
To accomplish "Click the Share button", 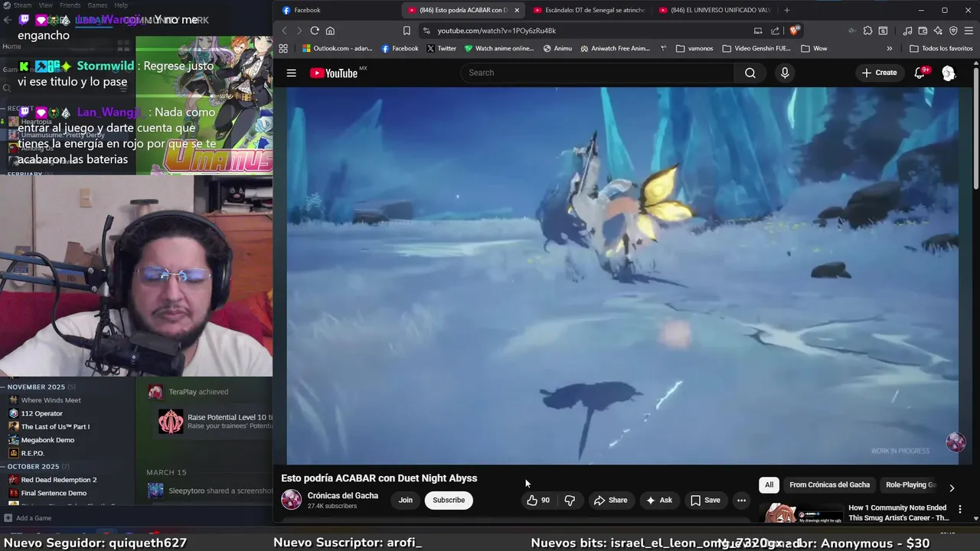I will click(x=610, y=500).
